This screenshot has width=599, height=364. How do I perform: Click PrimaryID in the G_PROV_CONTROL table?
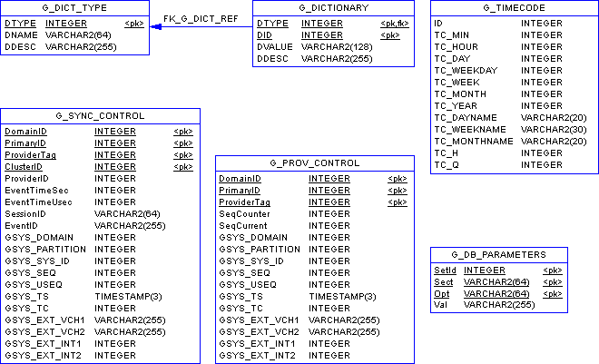[240, 191]
